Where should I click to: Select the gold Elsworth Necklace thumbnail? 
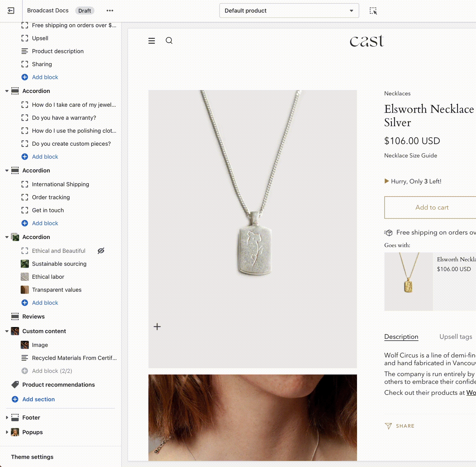(408, 282)
